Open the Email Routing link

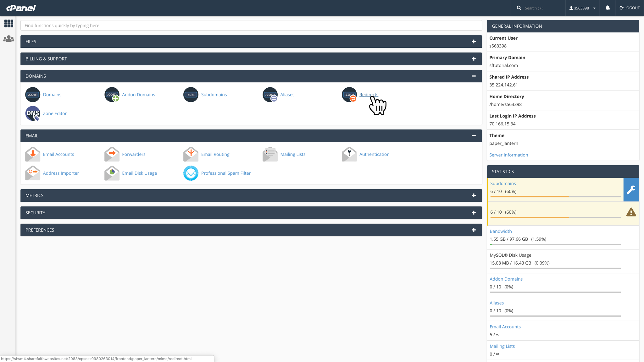click(x=215, y=154)
